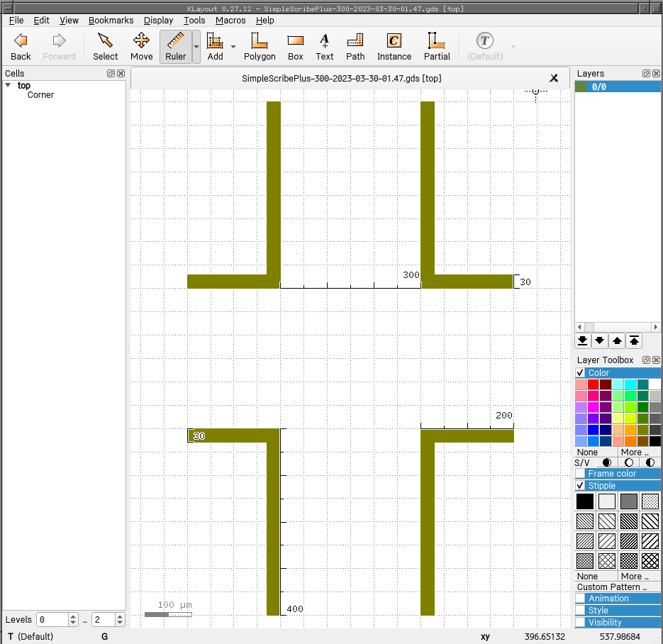Open the Macros menu

(x=230, y=21)
